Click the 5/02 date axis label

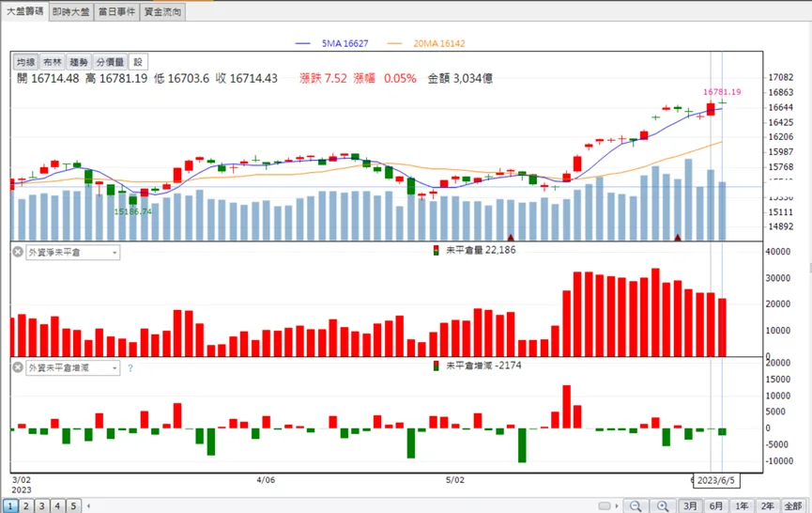455,480
